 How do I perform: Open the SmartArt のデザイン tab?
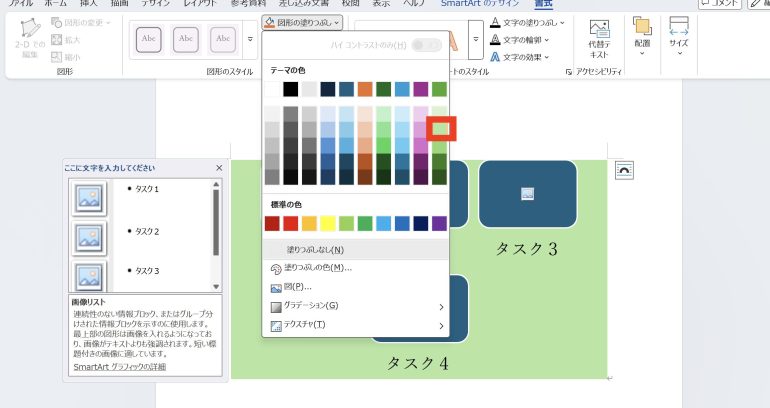point(480,3)
